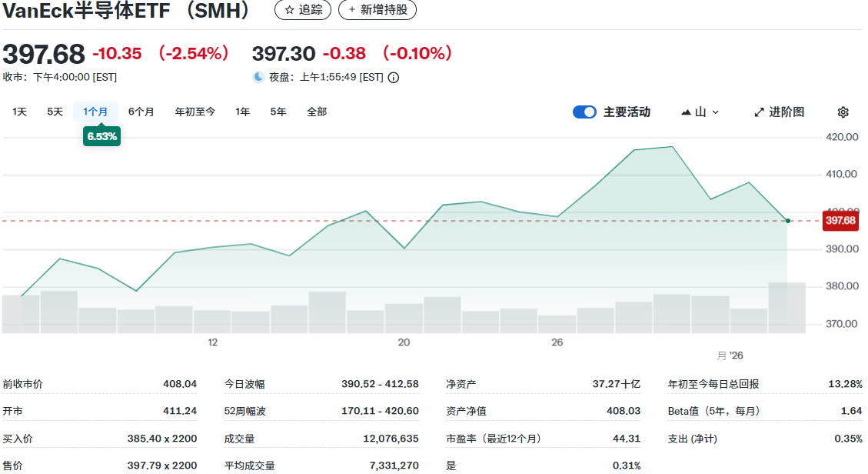Click the 新增持股 button
The width and height of the screenshot is (868, 474).
click(377, 10)
